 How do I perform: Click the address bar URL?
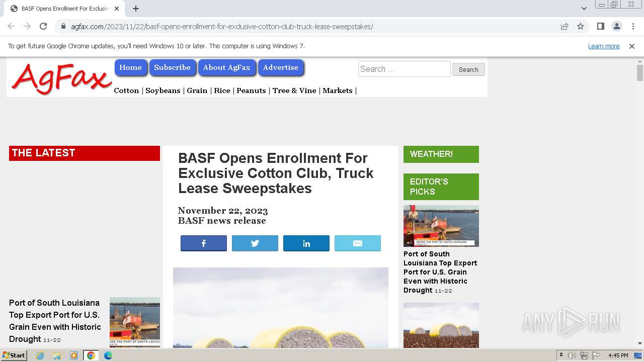click(222, 26)
